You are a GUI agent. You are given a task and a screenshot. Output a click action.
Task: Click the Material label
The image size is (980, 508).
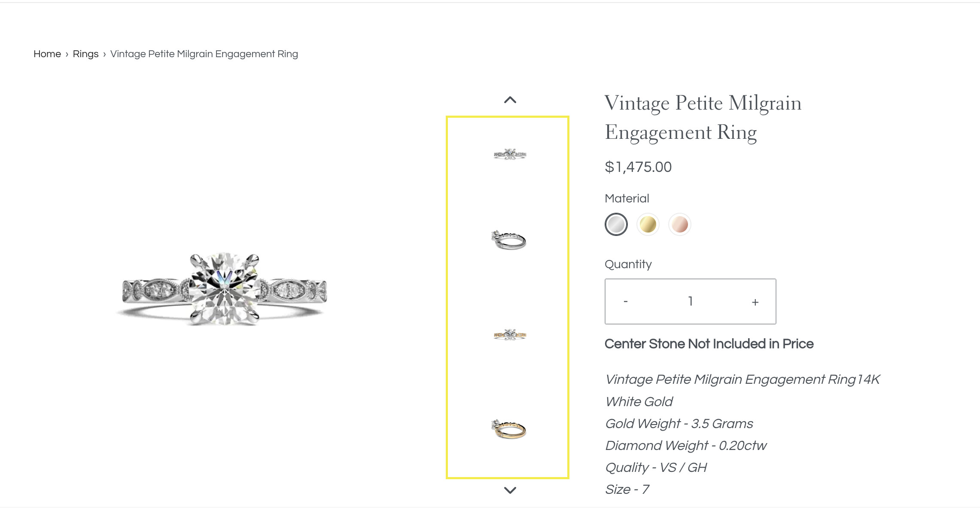pos(627,199)
